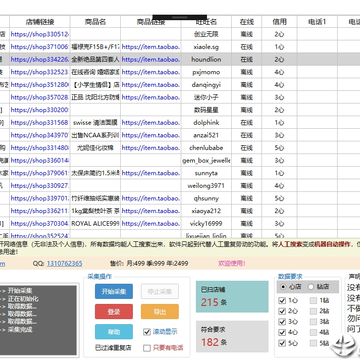Uncheck the 1心 checkbox
The image size is (360, 360).
click(282, 301)
